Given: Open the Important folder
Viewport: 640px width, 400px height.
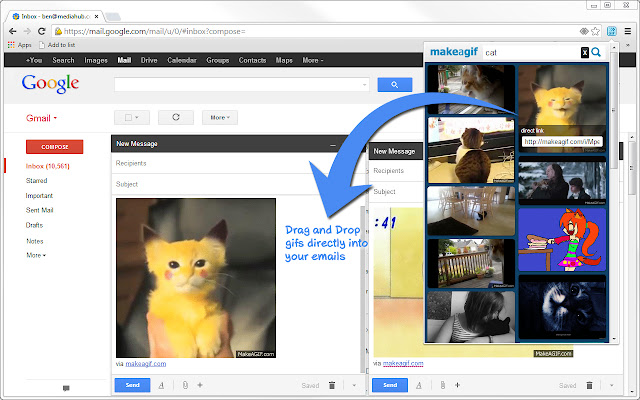Looking at the screenshot, I should [39, 196].
